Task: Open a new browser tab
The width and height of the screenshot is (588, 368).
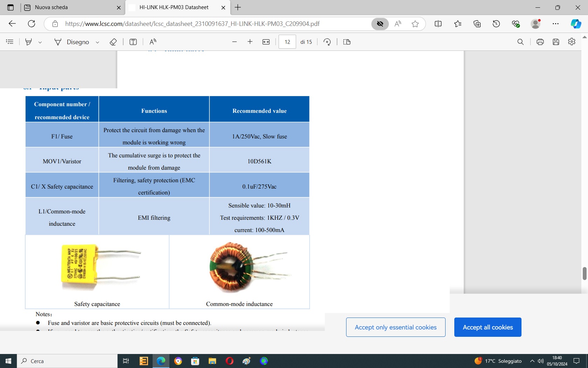Action: pos(238,7)
